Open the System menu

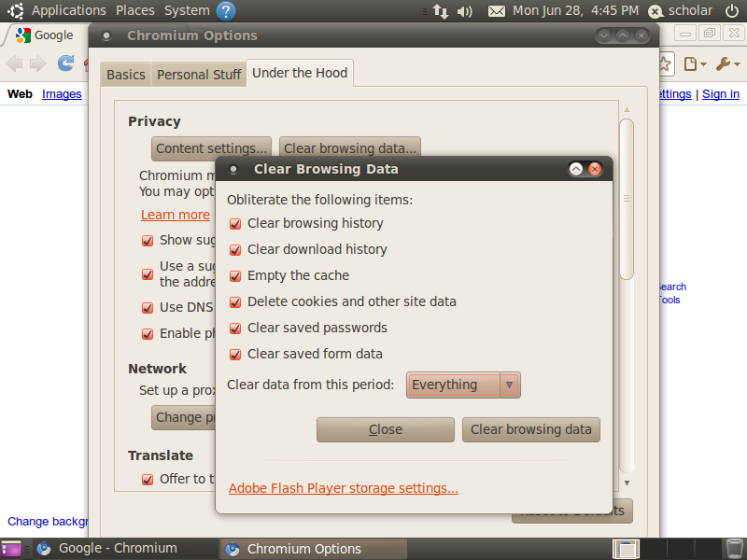pos(187,10)
